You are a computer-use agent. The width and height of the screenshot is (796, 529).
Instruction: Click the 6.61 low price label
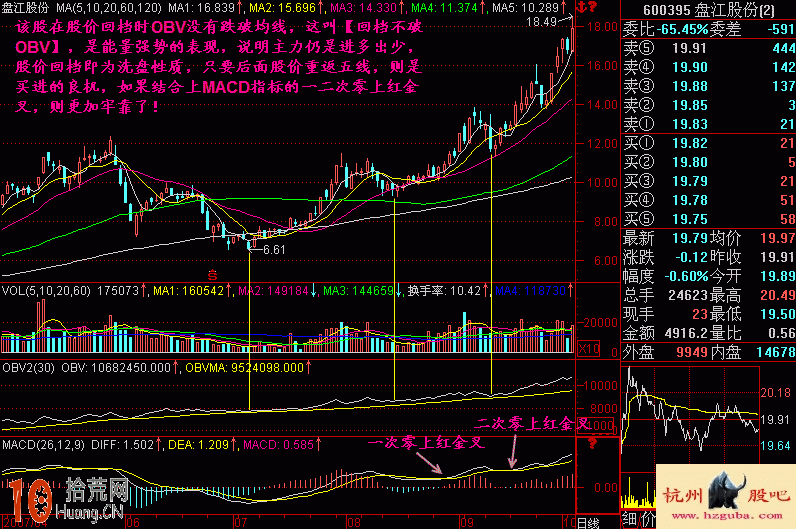click(274, 249)
